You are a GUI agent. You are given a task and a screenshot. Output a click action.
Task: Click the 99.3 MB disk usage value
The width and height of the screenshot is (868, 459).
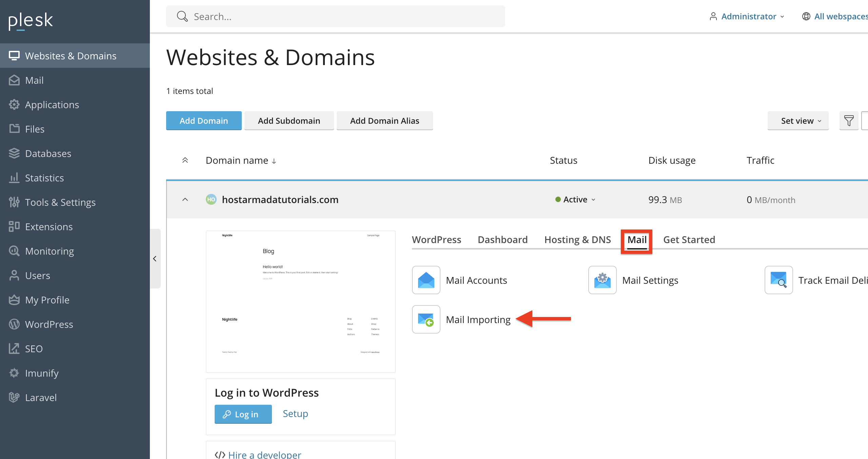click(x=665, y=200)
